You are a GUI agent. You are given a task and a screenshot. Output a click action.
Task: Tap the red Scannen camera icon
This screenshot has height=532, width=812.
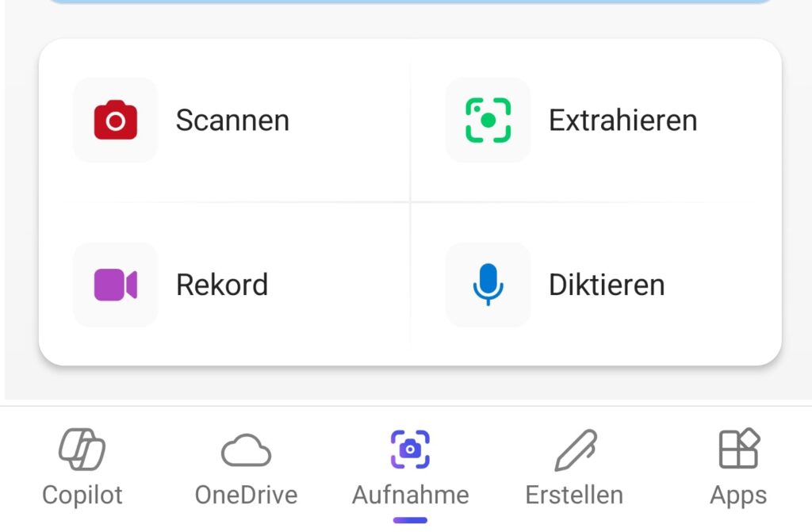click(116, 121)
